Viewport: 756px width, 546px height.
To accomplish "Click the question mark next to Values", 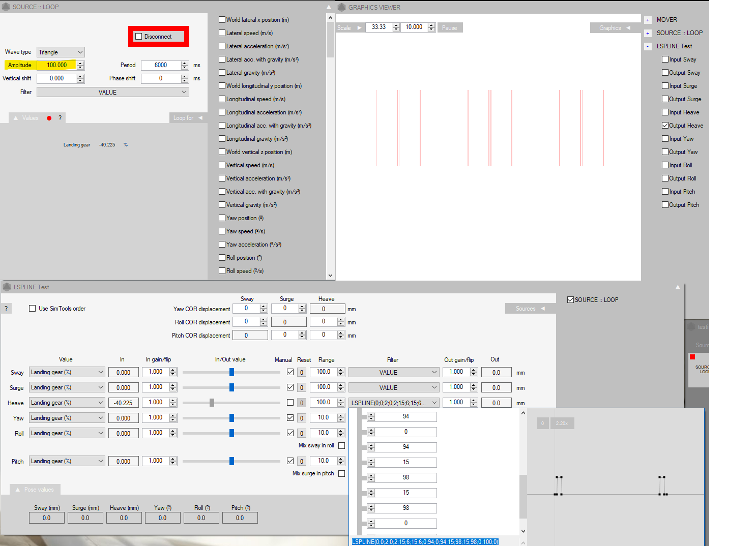I will click(x=60, y=118).
